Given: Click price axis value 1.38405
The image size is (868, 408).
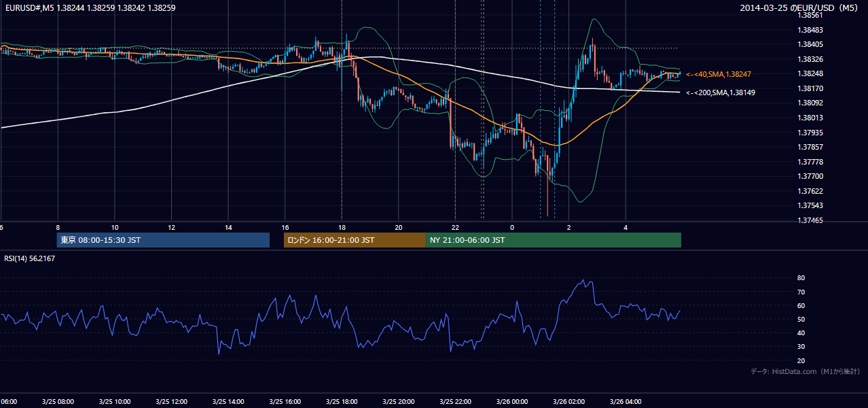Looking at the screenshot, I should click(810, 44).
